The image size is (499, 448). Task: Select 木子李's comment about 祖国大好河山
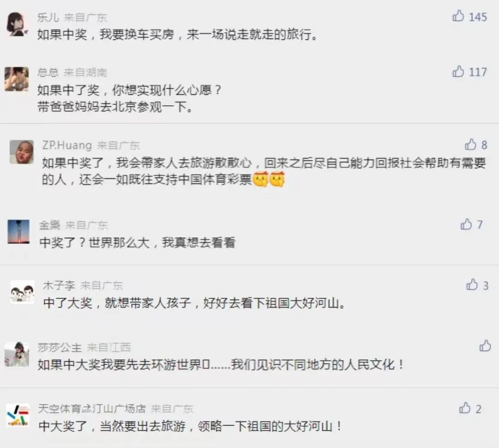[x=195, y=303]
